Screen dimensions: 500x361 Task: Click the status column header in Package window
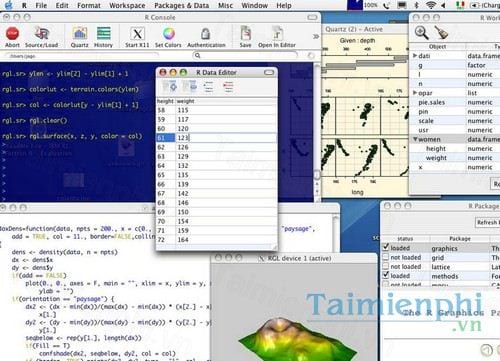point(405,238)
